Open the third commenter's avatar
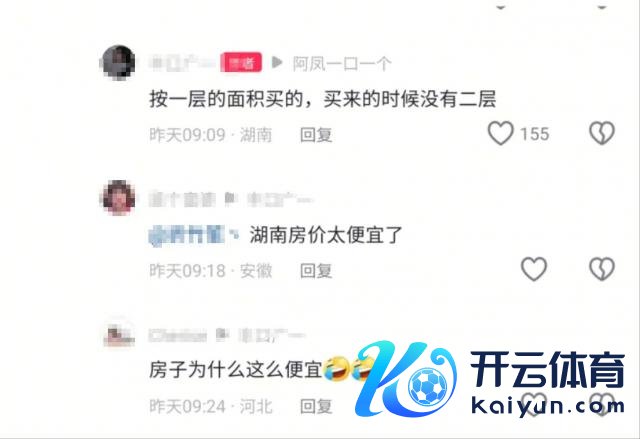Image resolution: width=640 pixels, height=439 pixels. 119,333
